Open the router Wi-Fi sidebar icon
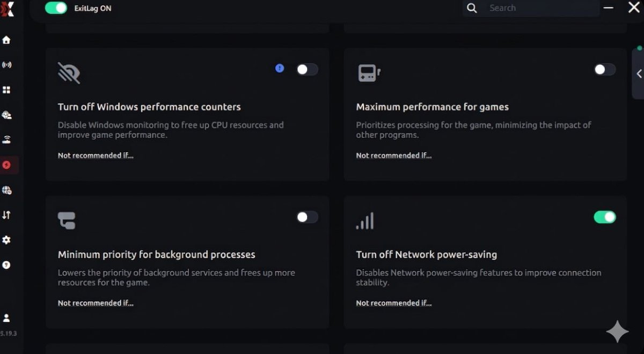 (x=6, y=140)
